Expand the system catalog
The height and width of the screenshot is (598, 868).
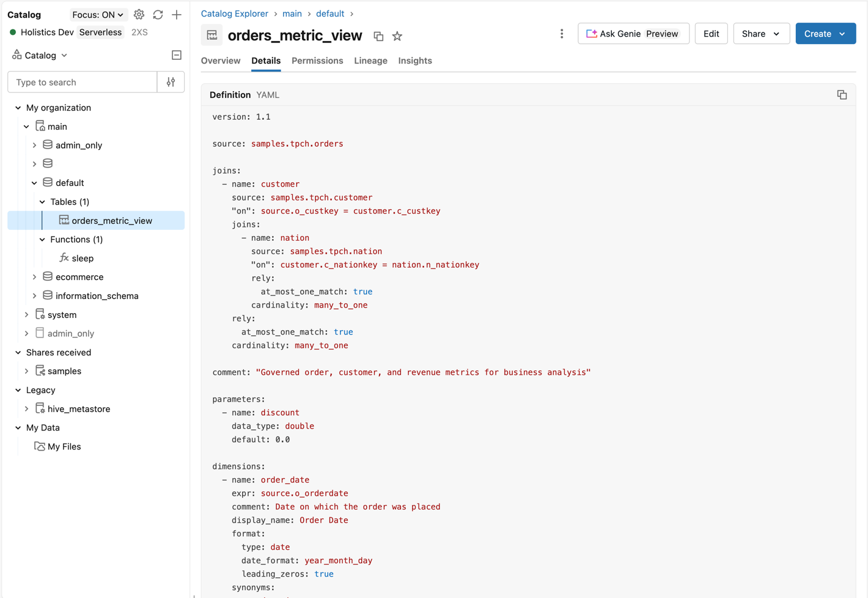26,315
